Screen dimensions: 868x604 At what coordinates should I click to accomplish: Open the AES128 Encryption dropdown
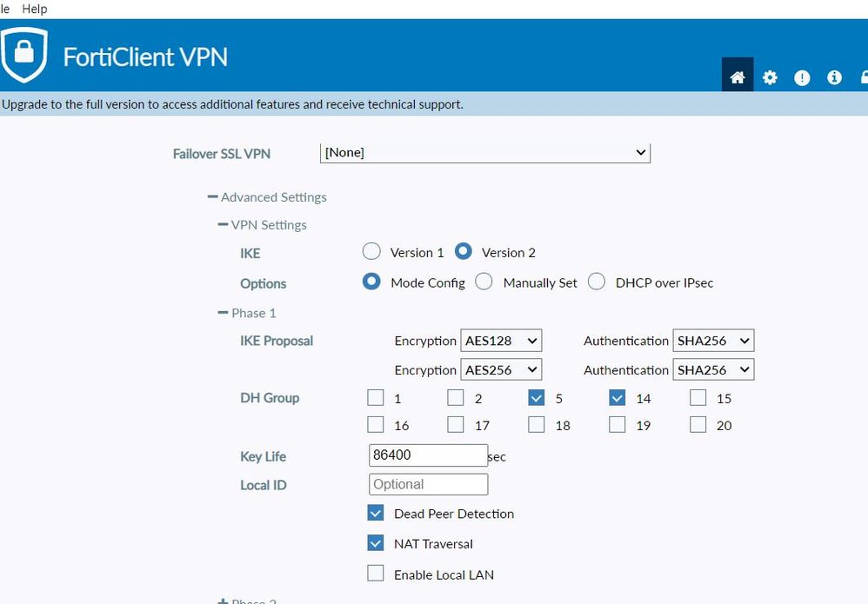click(x=501, y=341)
